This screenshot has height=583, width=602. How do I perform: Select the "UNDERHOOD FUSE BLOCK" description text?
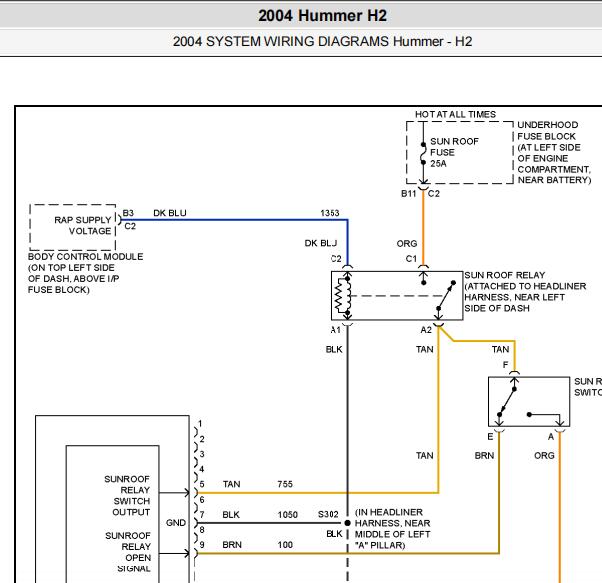[x=554, y=152]
